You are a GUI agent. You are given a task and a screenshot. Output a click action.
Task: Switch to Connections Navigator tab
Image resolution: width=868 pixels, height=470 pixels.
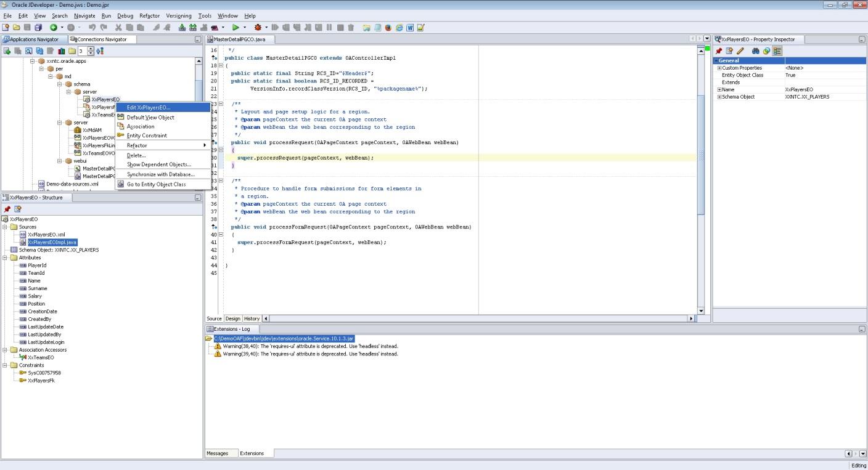click(102, 39)
